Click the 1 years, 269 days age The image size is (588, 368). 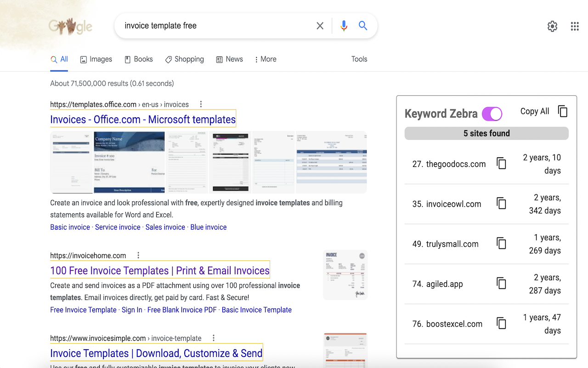[x=545, y=244]
